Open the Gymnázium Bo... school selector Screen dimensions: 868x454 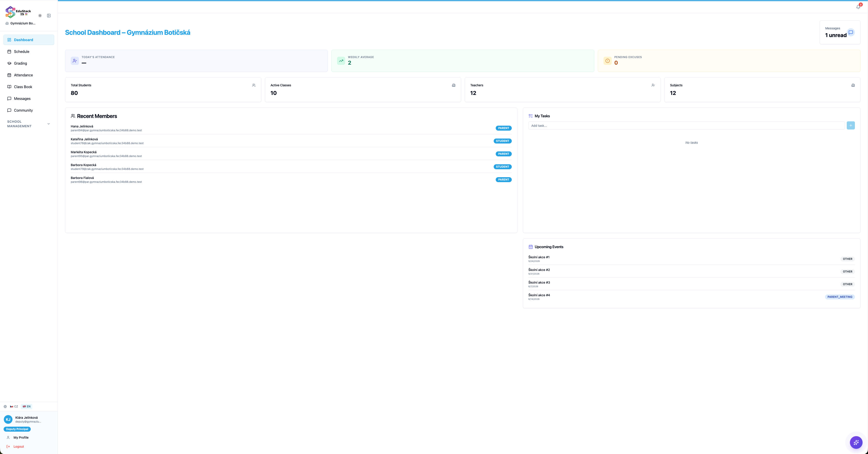tap(21, 23)
